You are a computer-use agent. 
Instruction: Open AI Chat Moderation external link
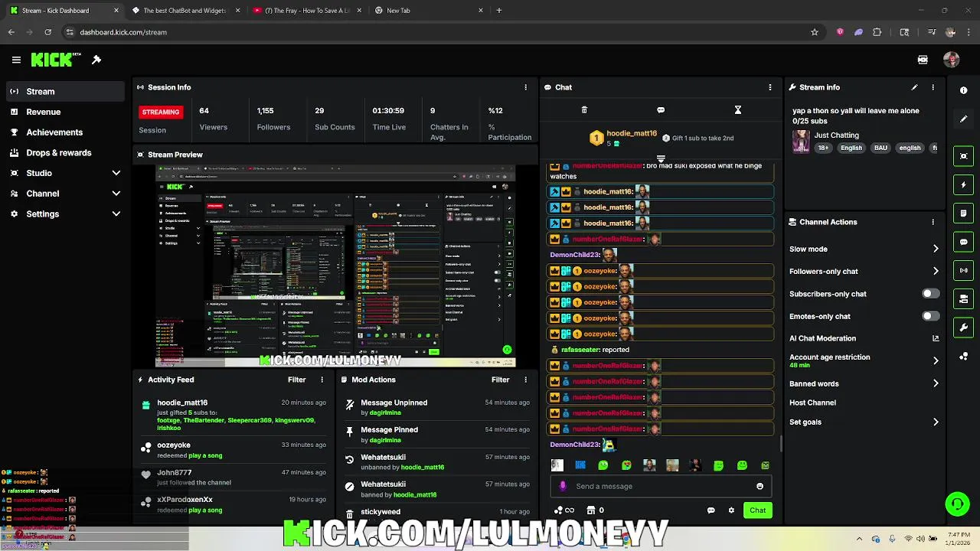(936, 338)
